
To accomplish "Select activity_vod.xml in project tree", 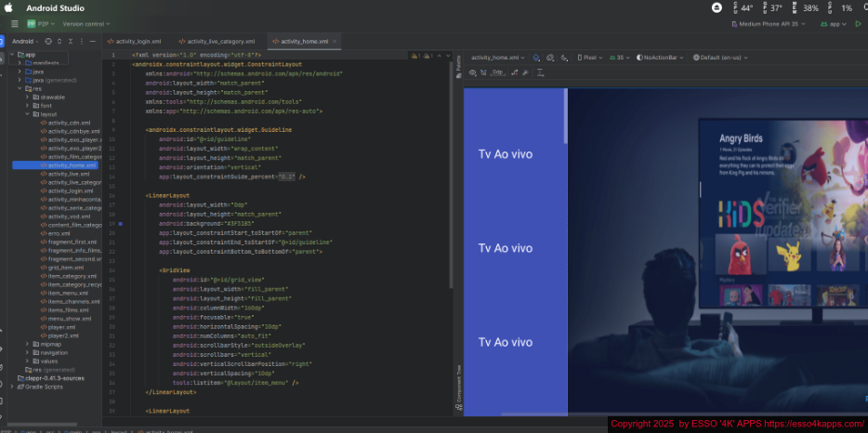I will click(65, 216).
